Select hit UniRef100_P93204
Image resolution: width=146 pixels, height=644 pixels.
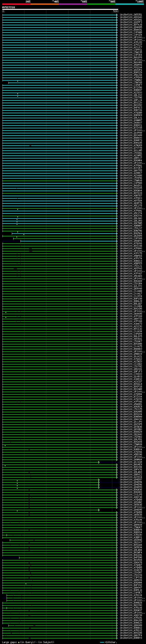(131, 67)
